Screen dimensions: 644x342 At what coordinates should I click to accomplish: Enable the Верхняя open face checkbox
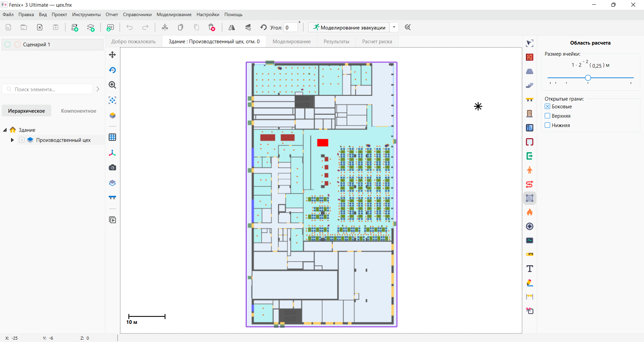(547, 116)
